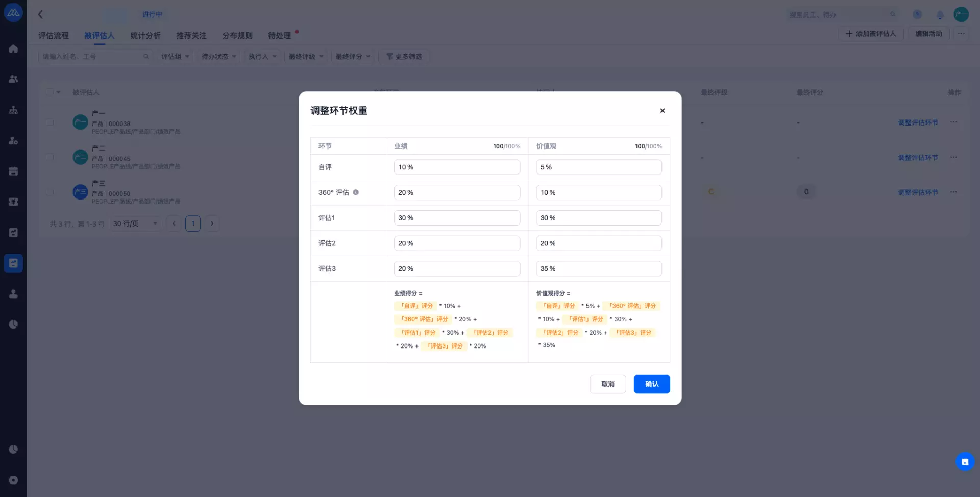Edit 360° 评估 业绩 weight field

tap(457, 192)
